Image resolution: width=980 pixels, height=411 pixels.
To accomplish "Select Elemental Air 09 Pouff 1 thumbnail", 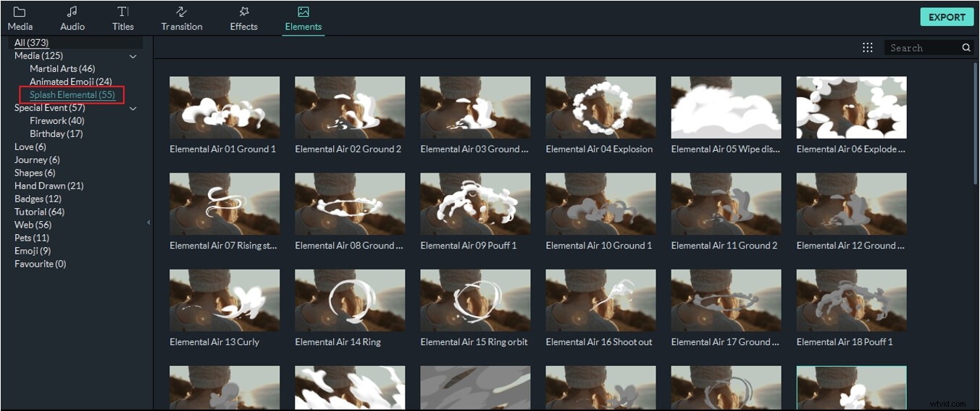I will point(475,204).
